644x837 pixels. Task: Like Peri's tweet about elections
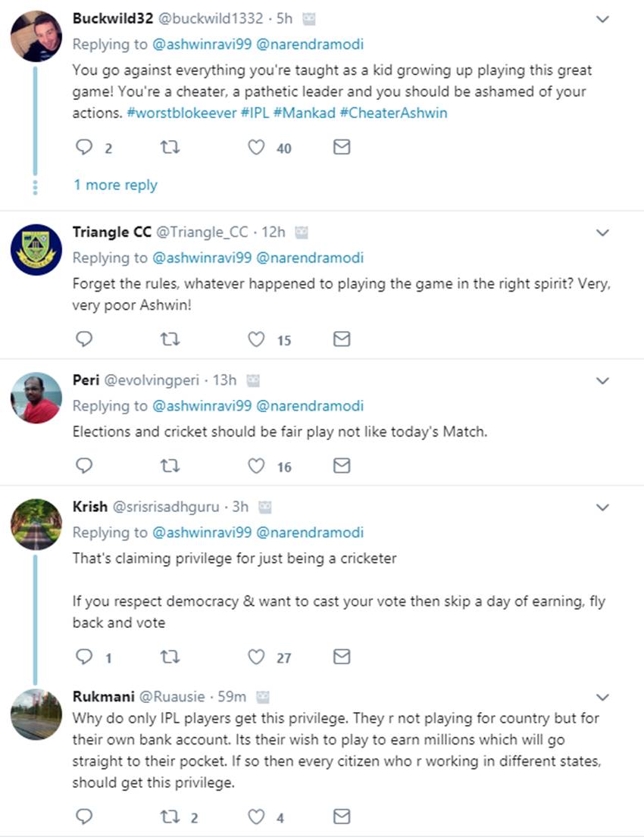point(258,465)
